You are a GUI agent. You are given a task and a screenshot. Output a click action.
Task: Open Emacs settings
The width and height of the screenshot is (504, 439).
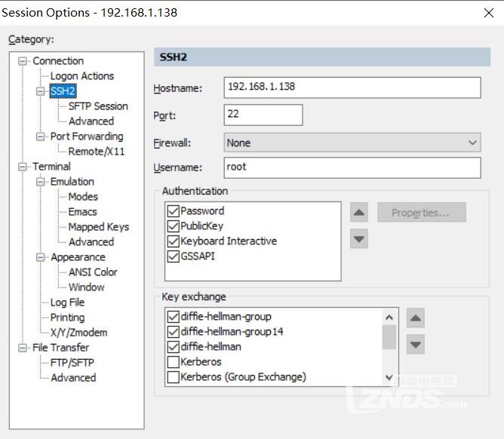tap(82, 212)
